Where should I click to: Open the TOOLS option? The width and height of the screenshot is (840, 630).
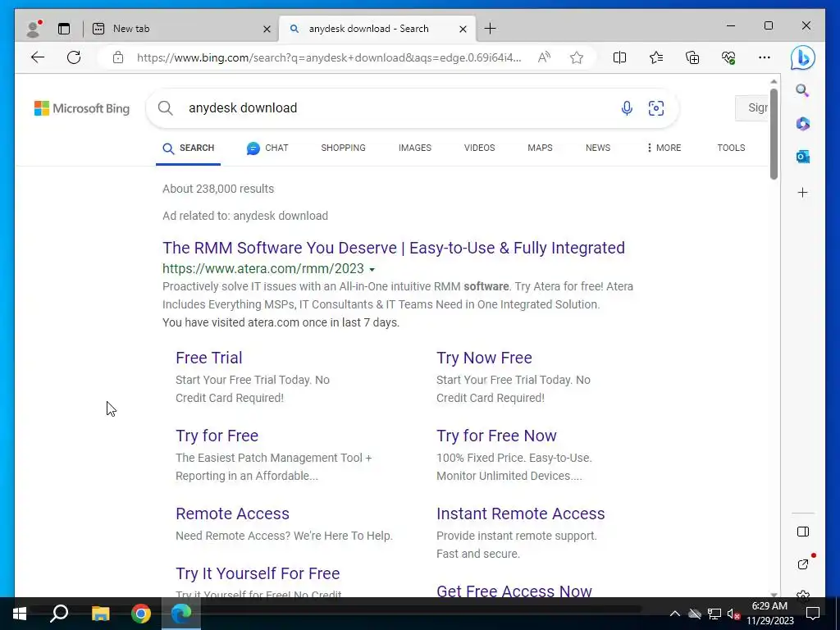[731, 148]
